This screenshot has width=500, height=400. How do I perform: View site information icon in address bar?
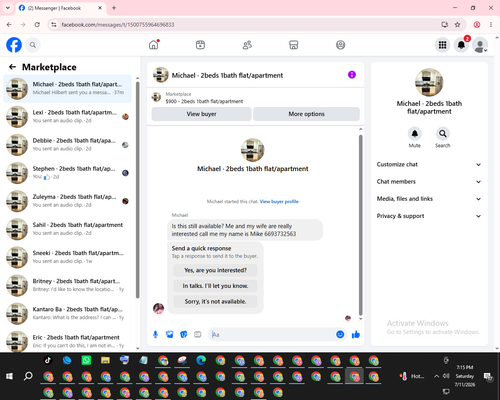pyautogui.click(x=54, y=25)
